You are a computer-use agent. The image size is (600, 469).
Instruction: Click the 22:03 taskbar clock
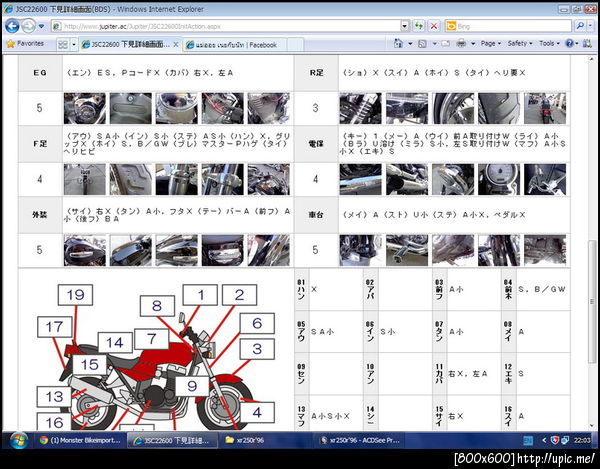582,440
